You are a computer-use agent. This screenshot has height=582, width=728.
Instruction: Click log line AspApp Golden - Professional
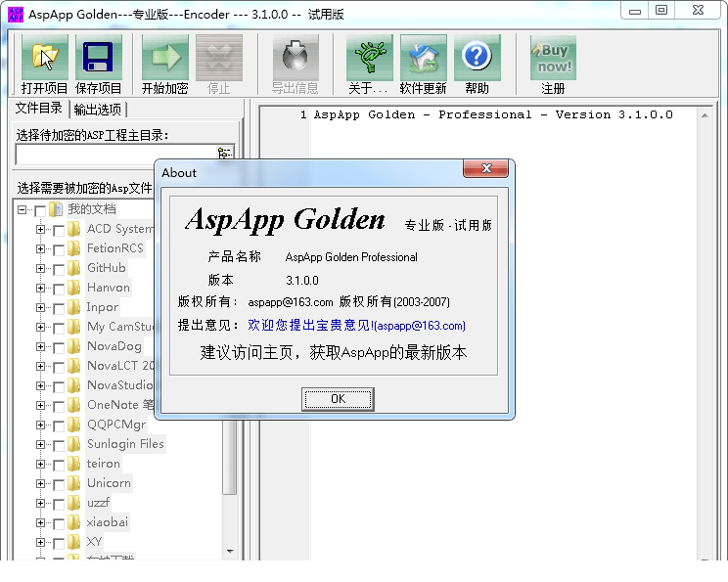(493, 114)
